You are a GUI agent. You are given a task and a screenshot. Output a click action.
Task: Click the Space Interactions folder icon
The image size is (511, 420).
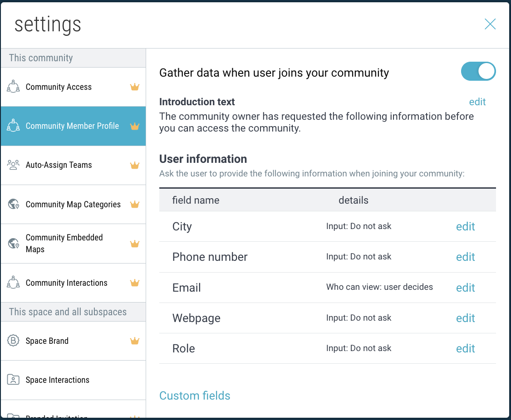14,380
